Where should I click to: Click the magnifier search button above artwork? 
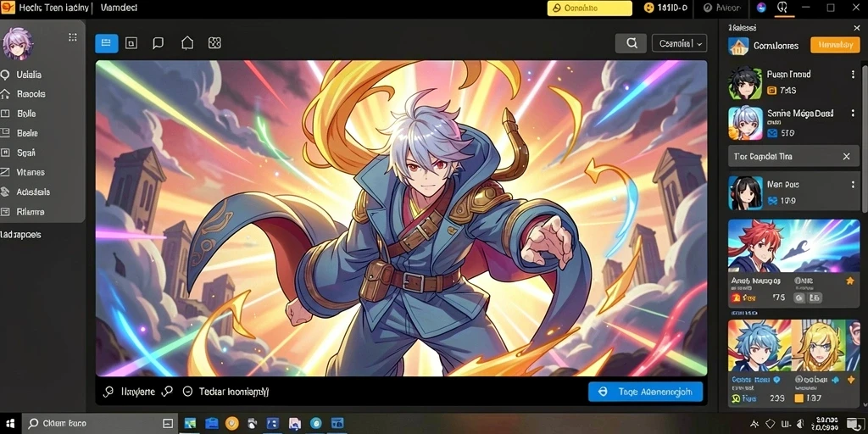coord(631,43)
